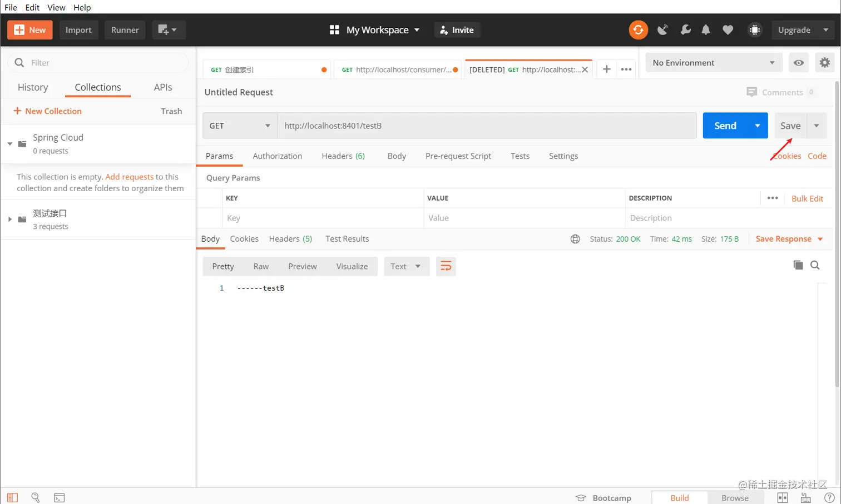Open the Authorization request tab
Image resolution: width=841 pixels, height=504 pixels.
(278, 156)
